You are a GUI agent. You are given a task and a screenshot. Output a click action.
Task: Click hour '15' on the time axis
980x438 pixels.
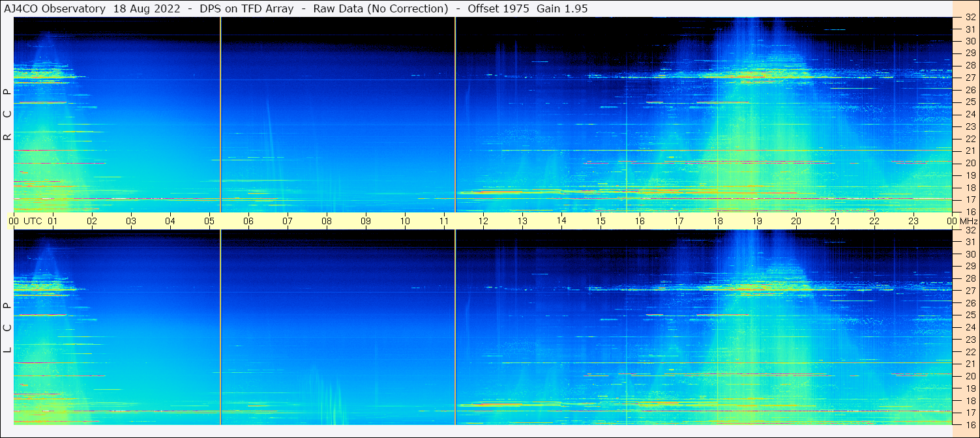click(601, 221)
